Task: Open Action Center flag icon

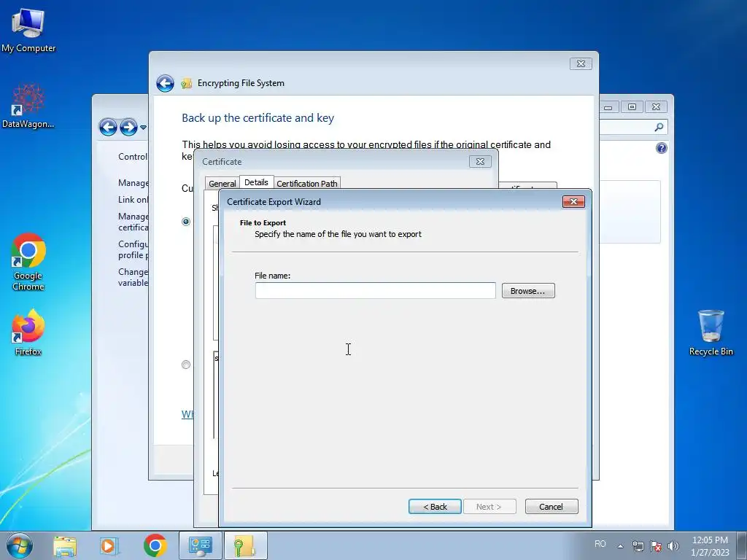Action: tap(656, 545)
